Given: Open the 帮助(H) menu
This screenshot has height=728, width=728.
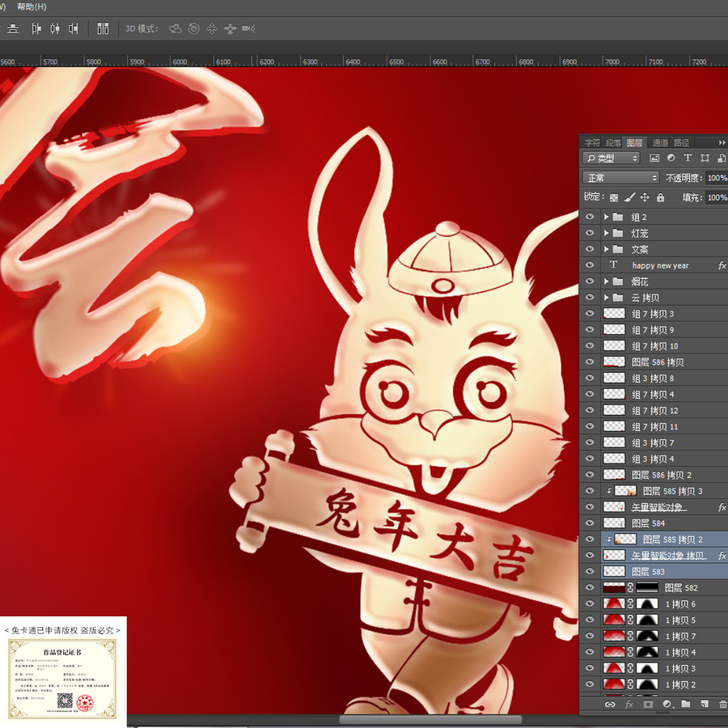Looking at the screenshot, I should (x=32, y=6).
